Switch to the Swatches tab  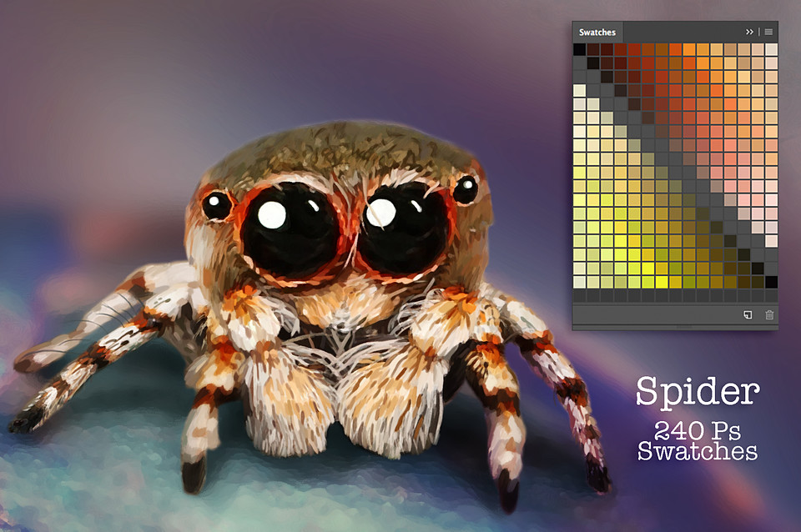pyautogui.click(x=598, y=31)
